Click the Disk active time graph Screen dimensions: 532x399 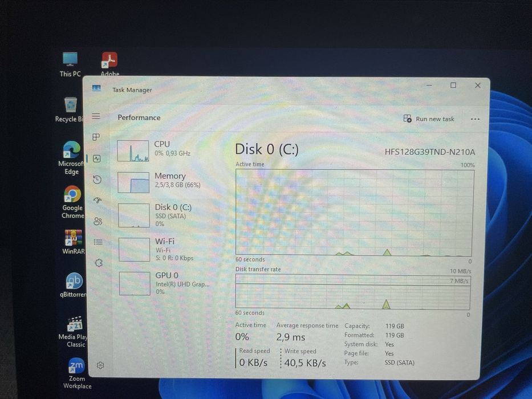point(354,213)
